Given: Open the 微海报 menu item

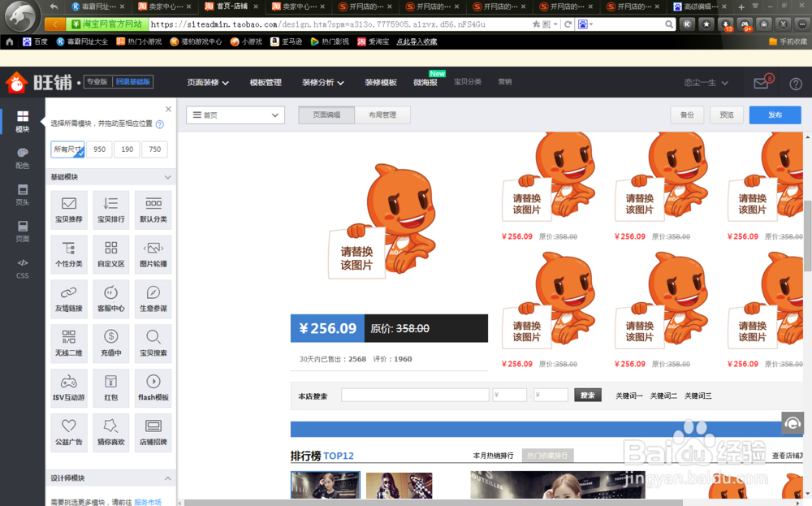Looking at the screenshot, I should tap(425, 82).
